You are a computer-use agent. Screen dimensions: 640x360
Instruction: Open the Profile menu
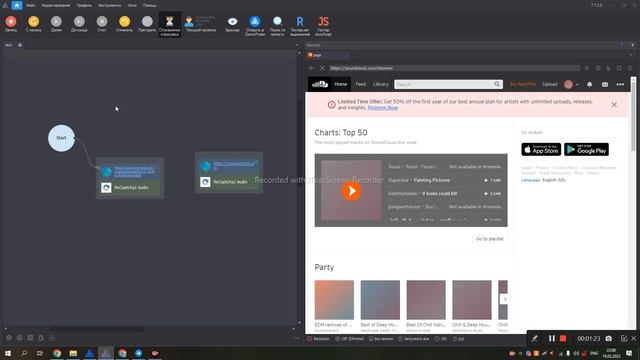pos(84,5)
